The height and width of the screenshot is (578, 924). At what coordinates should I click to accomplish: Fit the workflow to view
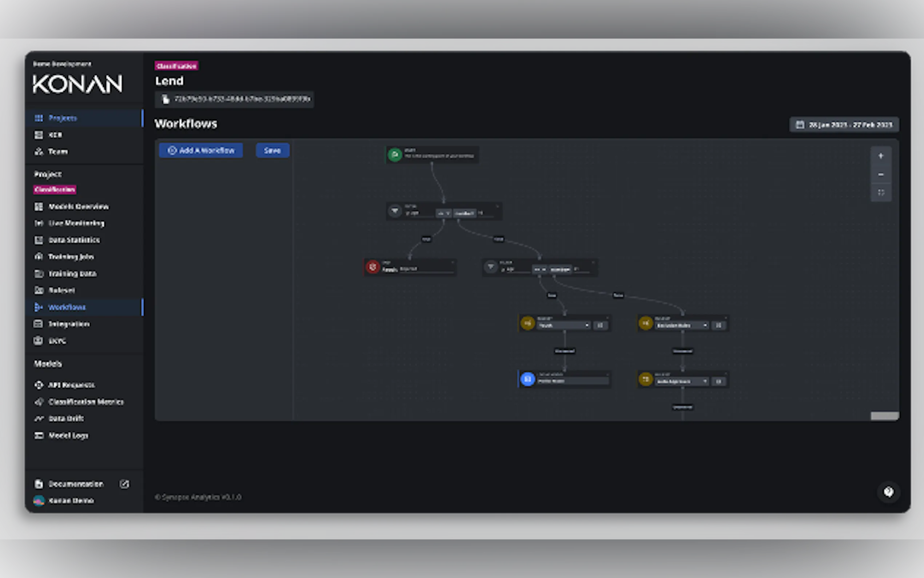880,193
